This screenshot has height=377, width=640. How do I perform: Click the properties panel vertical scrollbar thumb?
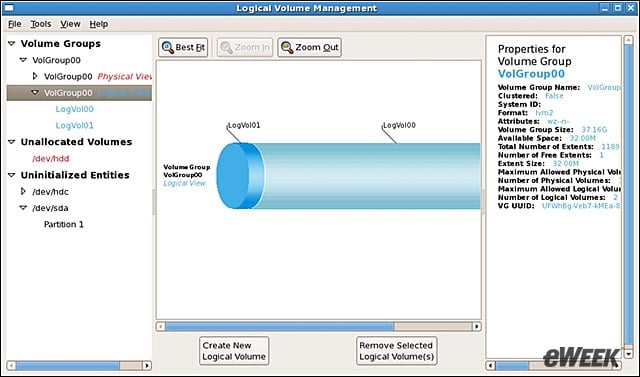coord(629,194)
